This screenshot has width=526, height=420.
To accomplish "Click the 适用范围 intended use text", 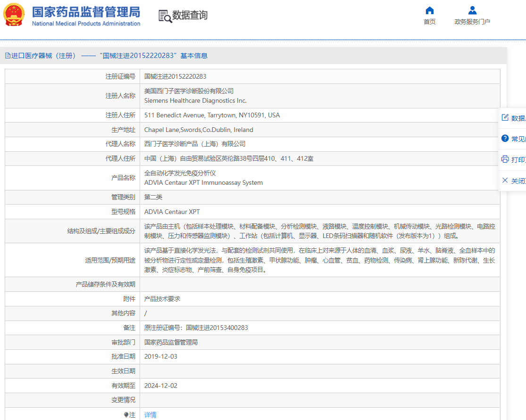I will pos(320,260).
